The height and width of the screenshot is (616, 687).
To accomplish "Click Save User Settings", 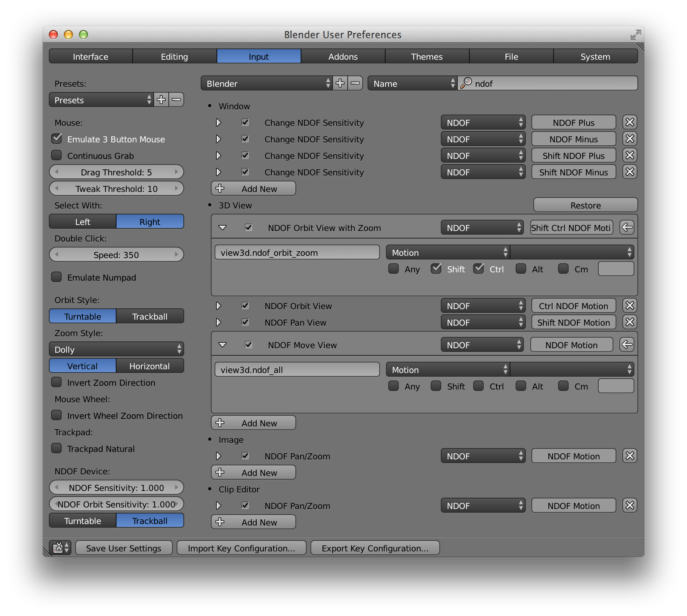I will [x=124, y=548].
